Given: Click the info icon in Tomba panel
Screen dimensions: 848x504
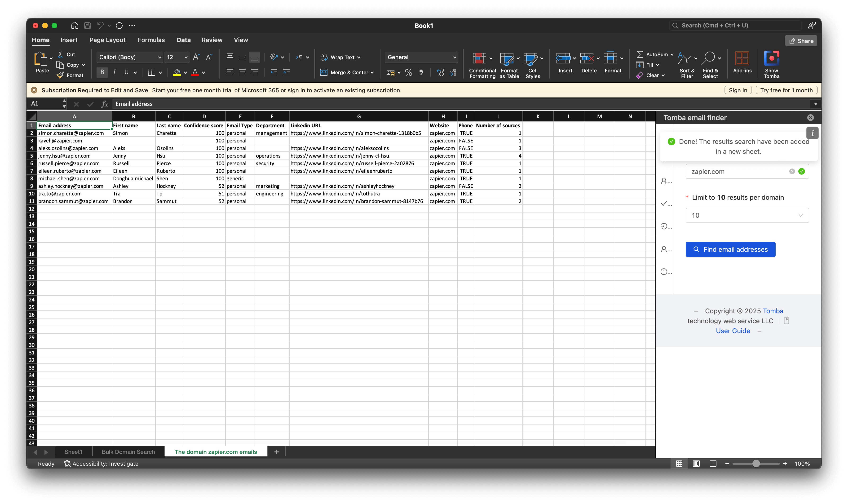Looking at the screenshot, I should (812, 133).
